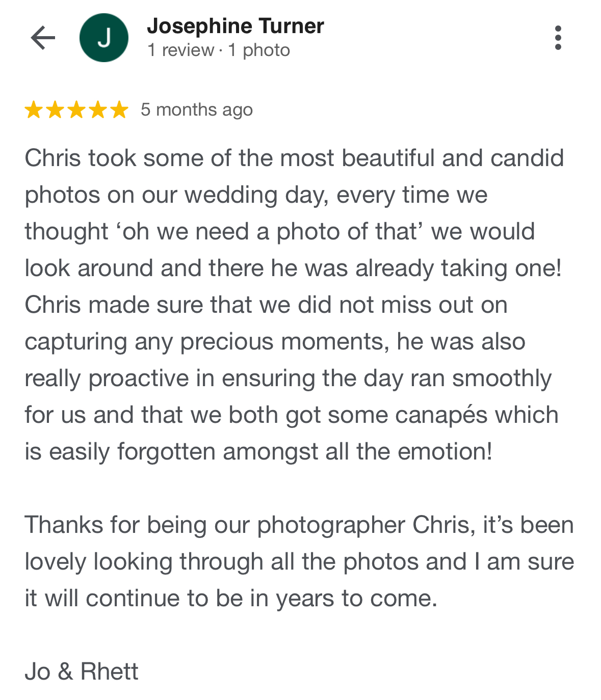The width and height of the screenshot is (601, 700).
Task: Tap the '1 review' count
Action: (181, 50)
